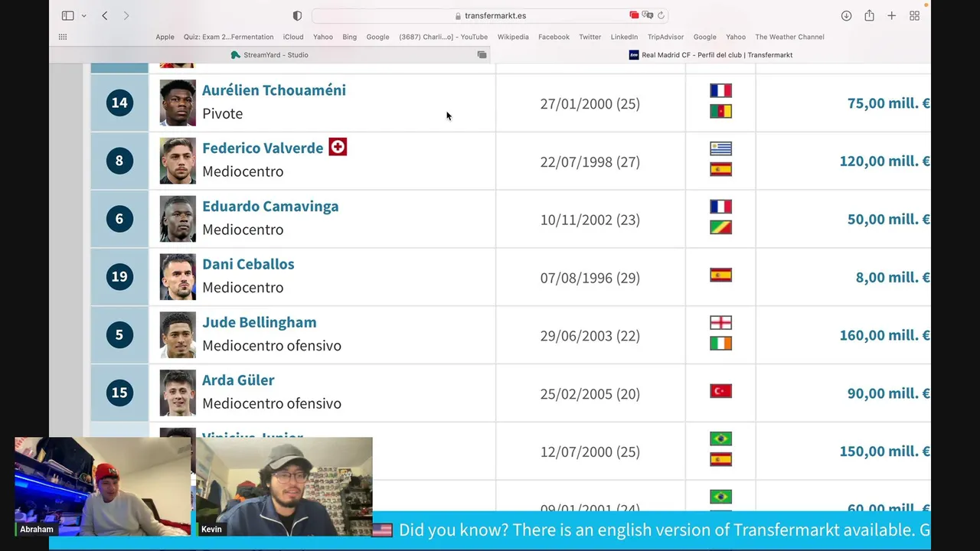Switch to the Real Madrid CF Transfermarkt tab
Viewport: 980px width, 551px height.
(710, 55)
